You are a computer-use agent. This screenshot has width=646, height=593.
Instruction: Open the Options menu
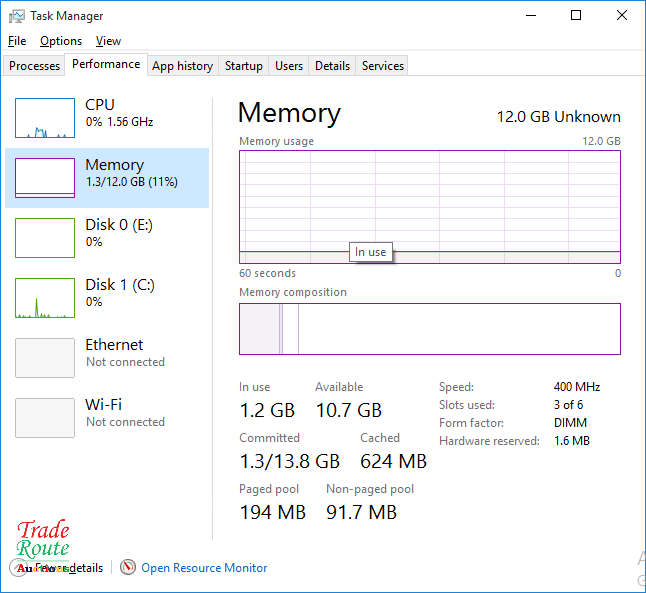(61, 41)
